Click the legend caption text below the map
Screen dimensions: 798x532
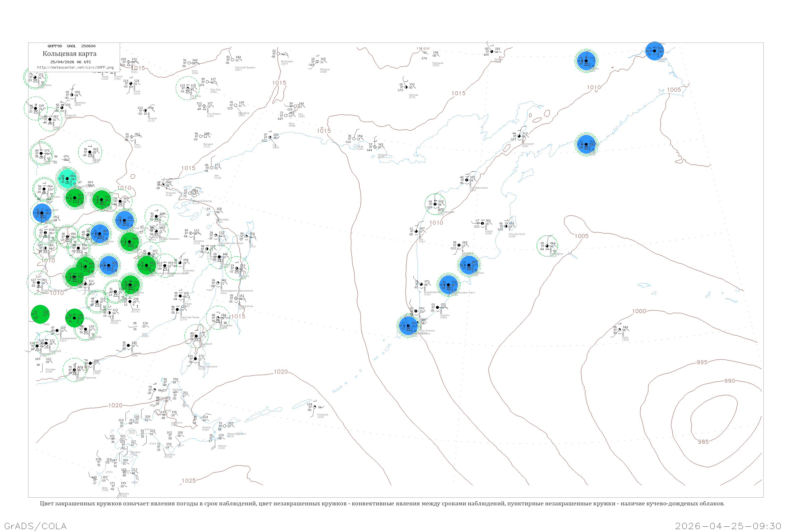pyautogui.click(x=382, y=504)
